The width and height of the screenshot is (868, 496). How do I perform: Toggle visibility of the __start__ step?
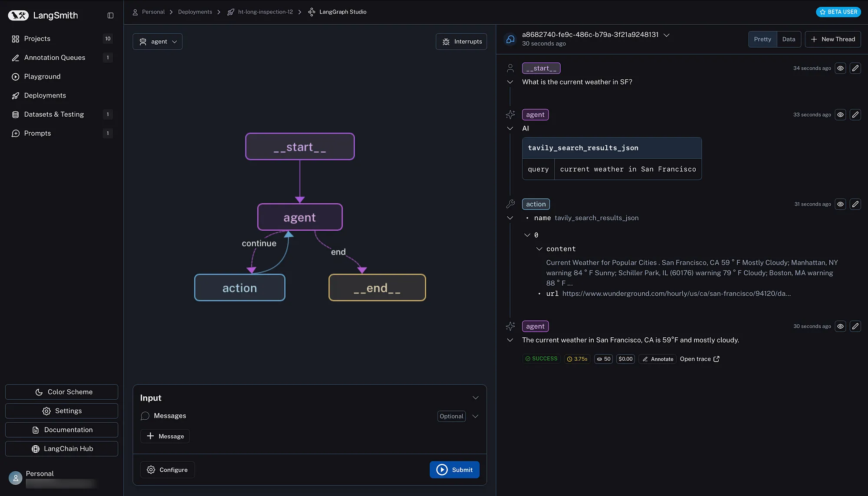(x=840, y=68)
